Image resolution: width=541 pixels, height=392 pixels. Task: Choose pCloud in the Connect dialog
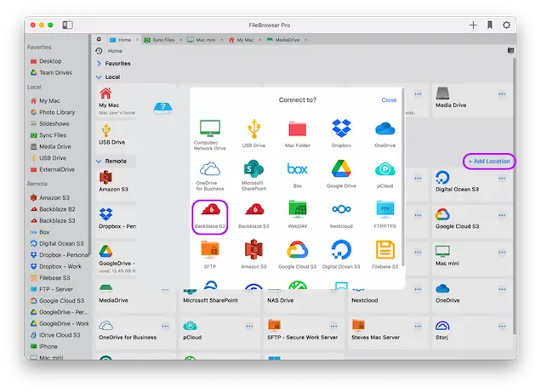[385, 175]
